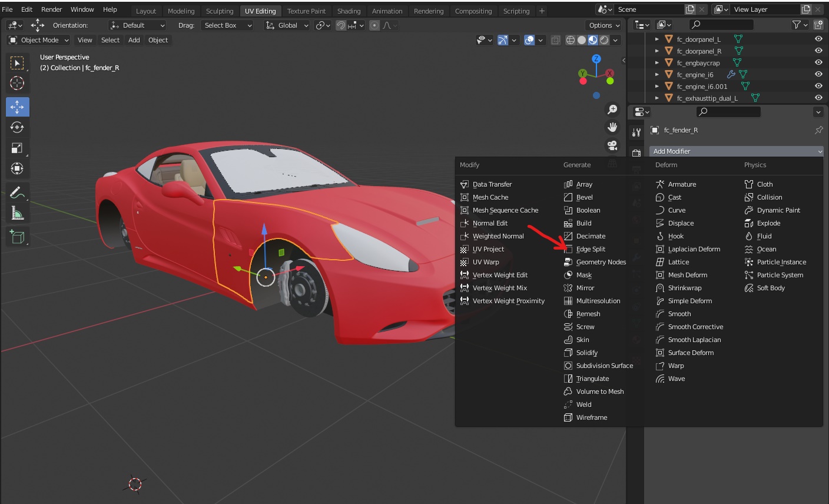829x504 pixels.
Task: Hide fc_engine_i6 using its eye icon
Action: 818,74
